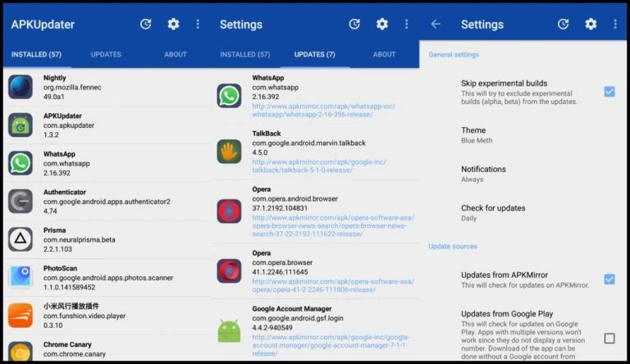
Task: Uncheck Skip experimental builds checkbox
Action: 609,92
